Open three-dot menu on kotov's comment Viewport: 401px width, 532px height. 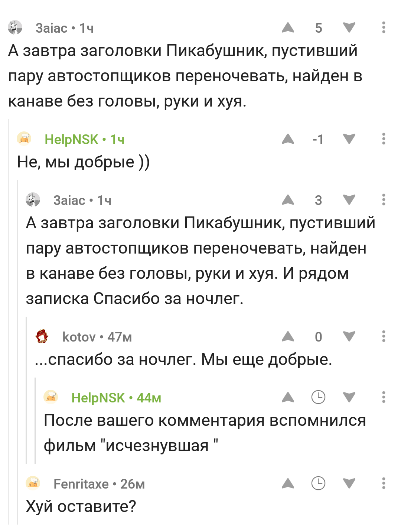pyautogui.click(x=384, y=337)
